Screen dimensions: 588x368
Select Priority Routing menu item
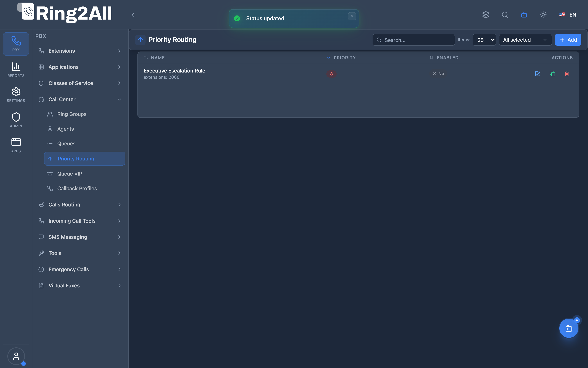pyautogui.click(x=85, y=159)
